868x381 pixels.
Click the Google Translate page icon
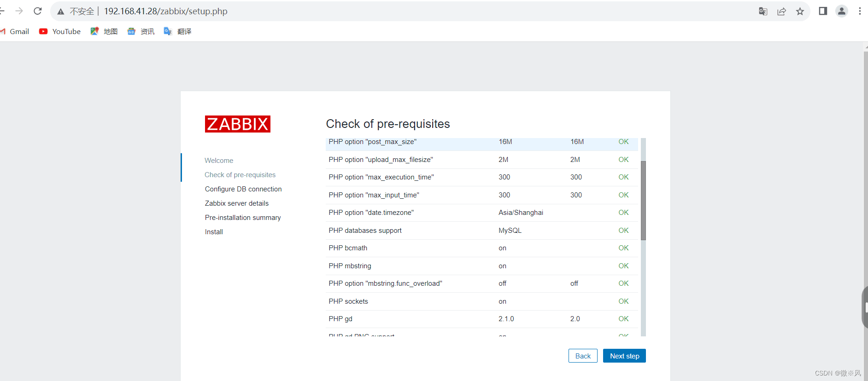pyautogui.click(x=763, y=12)
